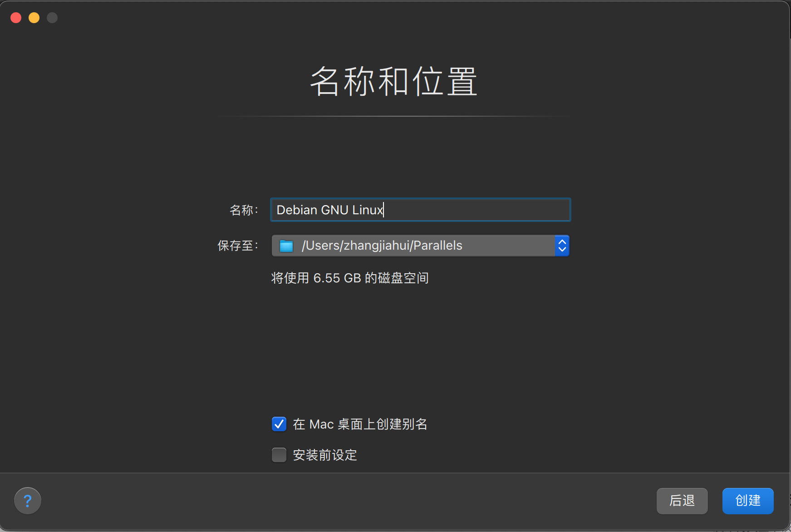Image resolution: width=791 pixels, height=532 pixels.
Task: Enable the 安装前设定 checkbox
Action: 279,455
